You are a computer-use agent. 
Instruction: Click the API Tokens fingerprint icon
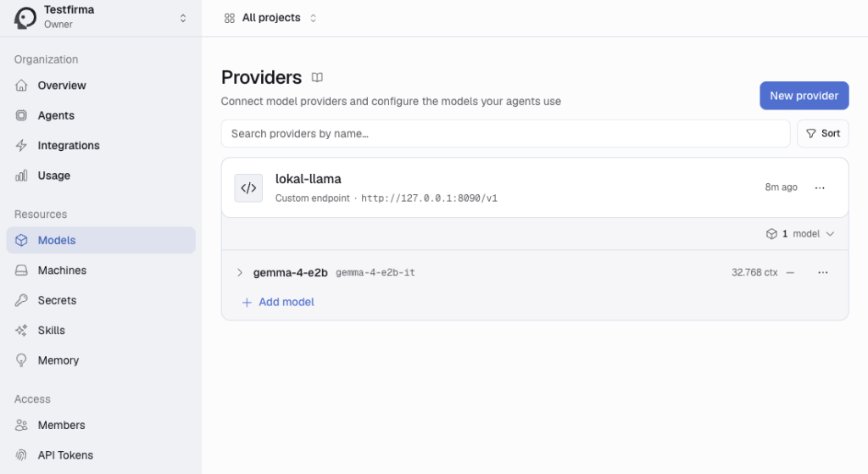21,454
